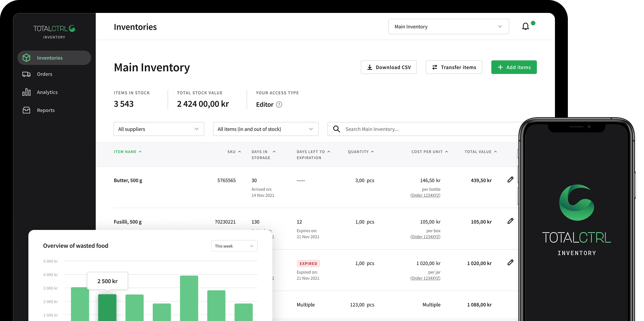Open notifications bell icon

(x=526, y=26)
